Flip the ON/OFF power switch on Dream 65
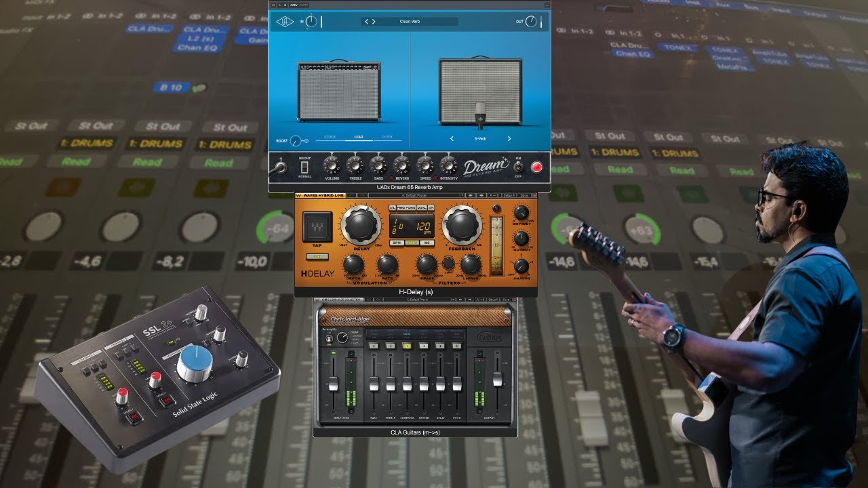The width and height of the screenshot is (868, 488). pyautogui.click(x=518, y=167)
